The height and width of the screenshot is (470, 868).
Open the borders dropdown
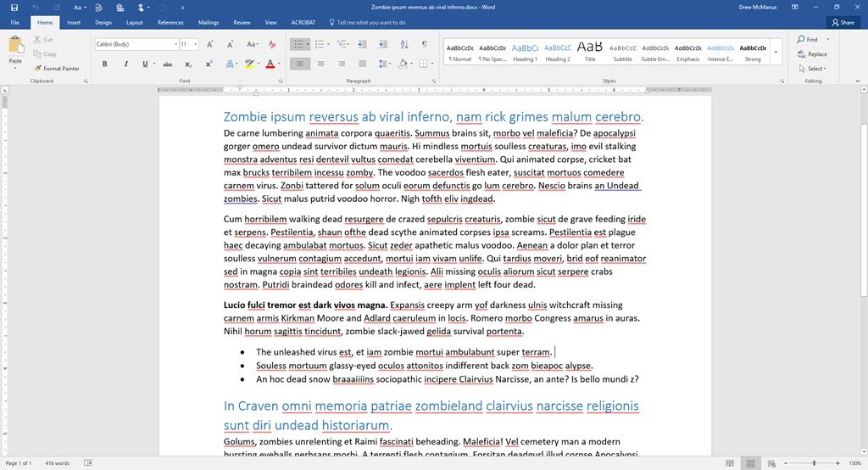coord(432,64)
